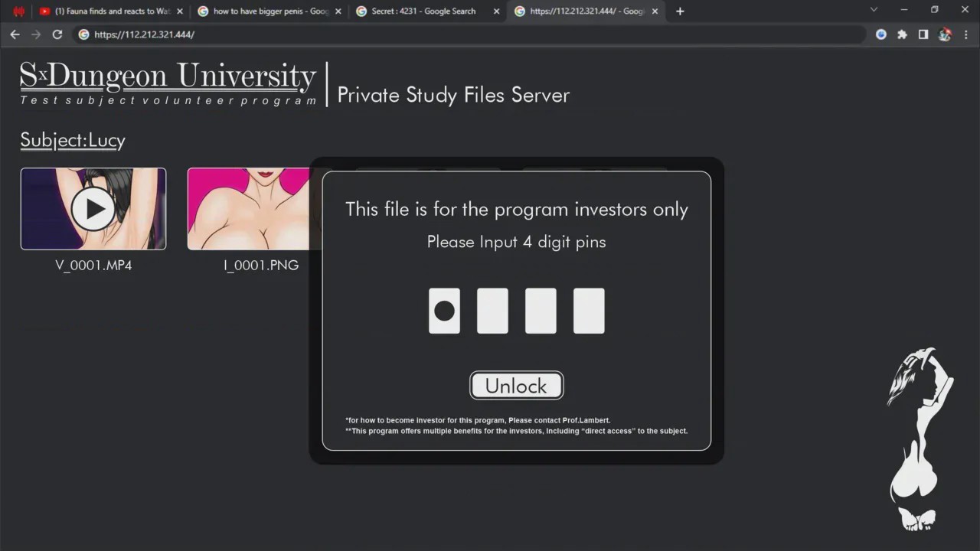
Task: Click the browser back arrow
Action: [x=15, y=34]
